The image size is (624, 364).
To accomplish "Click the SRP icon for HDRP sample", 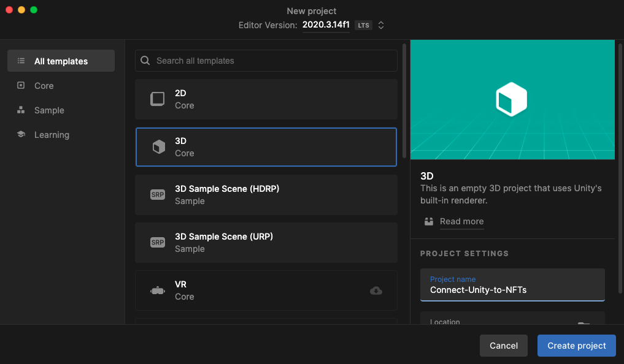I will click(158, 195).
